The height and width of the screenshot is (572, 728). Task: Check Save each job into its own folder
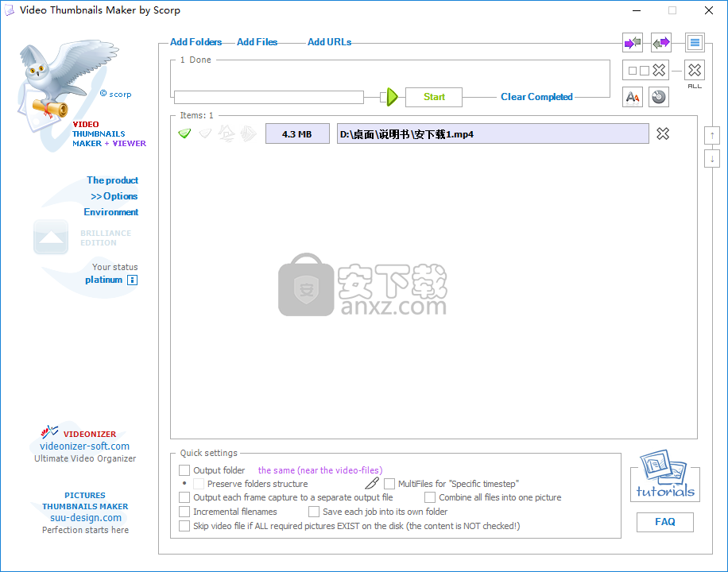(314, 512)
